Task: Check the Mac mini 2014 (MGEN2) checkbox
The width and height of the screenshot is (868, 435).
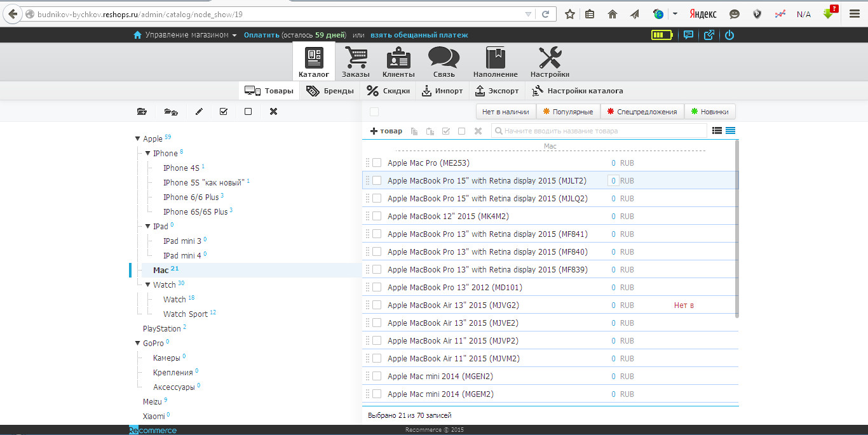Action: click(377, 377)
